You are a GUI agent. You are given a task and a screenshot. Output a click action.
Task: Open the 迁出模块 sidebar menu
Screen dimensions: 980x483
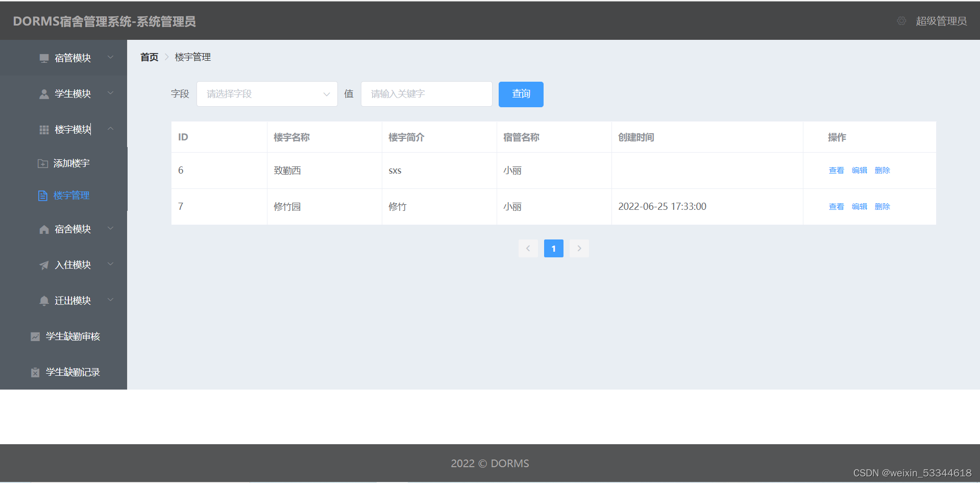pos(63,301)
